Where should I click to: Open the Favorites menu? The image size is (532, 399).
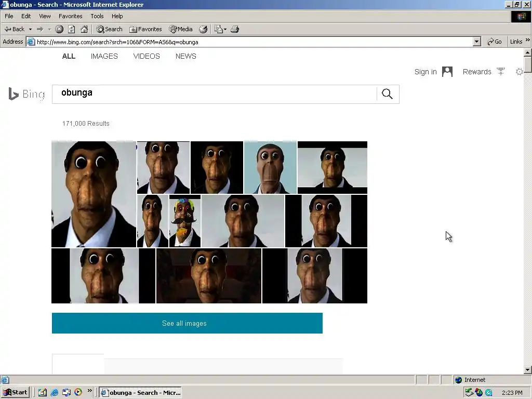click(70, 16)
